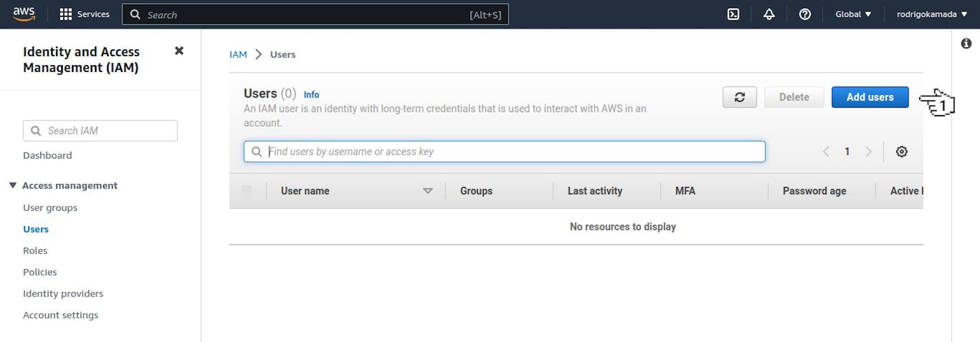Open the info panel icon
The image size is (980, 342).
coord(966,44)
